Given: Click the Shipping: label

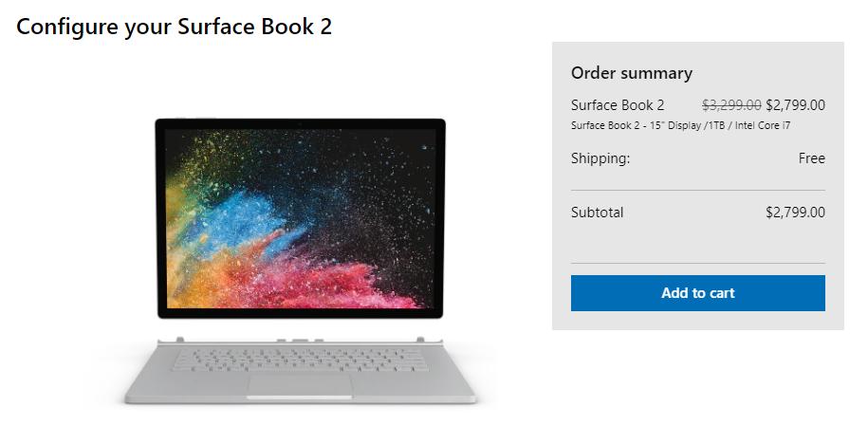Looking at the screenshot, I should (600, 158).
